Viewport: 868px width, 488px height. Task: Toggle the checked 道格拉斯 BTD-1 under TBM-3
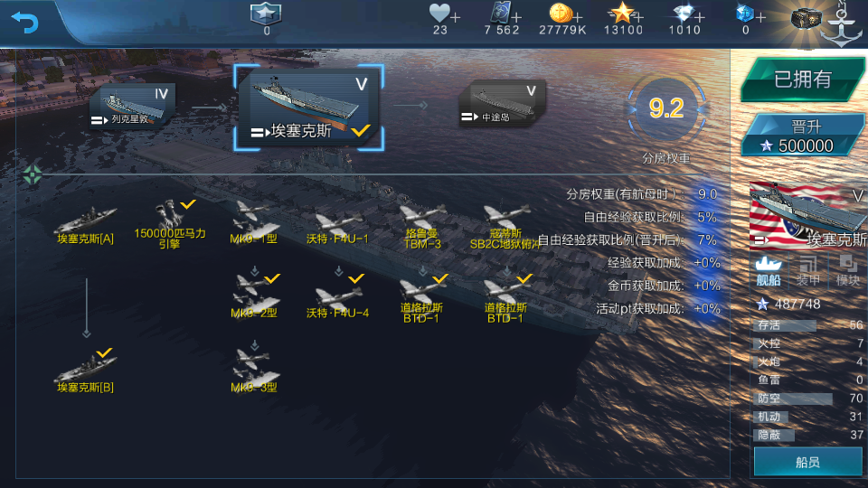pos(422,299)
